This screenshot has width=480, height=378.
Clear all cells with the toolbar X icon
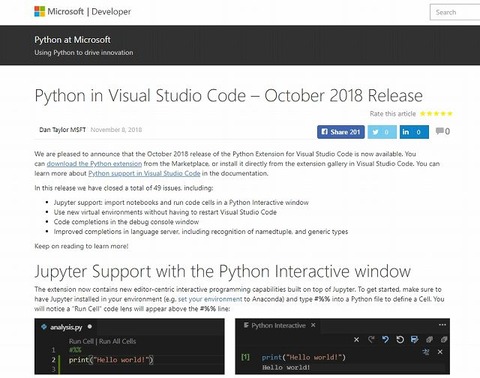coord(356,340)
